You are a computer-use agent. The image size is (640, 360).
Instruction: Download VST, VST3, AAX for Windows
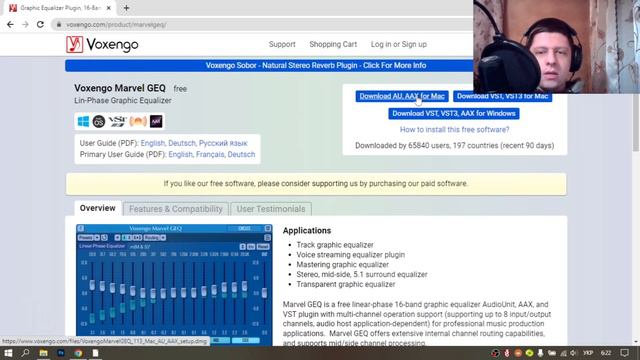tap(454, 113)
